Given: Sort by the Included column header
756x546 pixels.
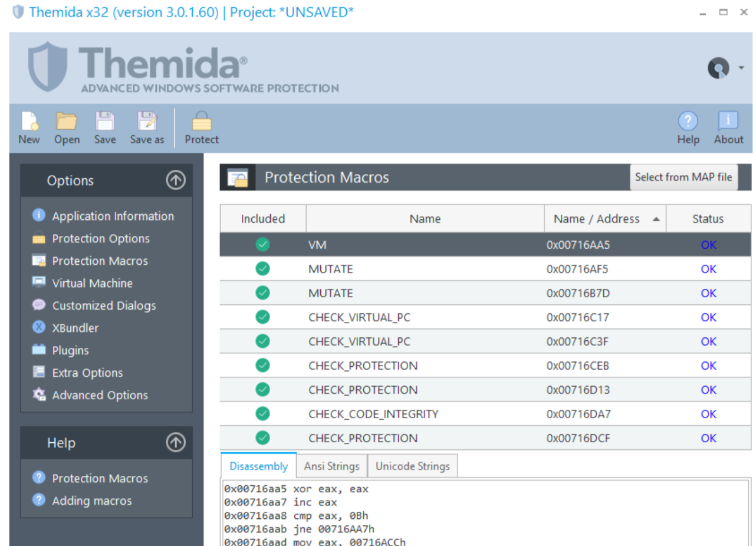Looking at the screenshot, I should 263,219.
